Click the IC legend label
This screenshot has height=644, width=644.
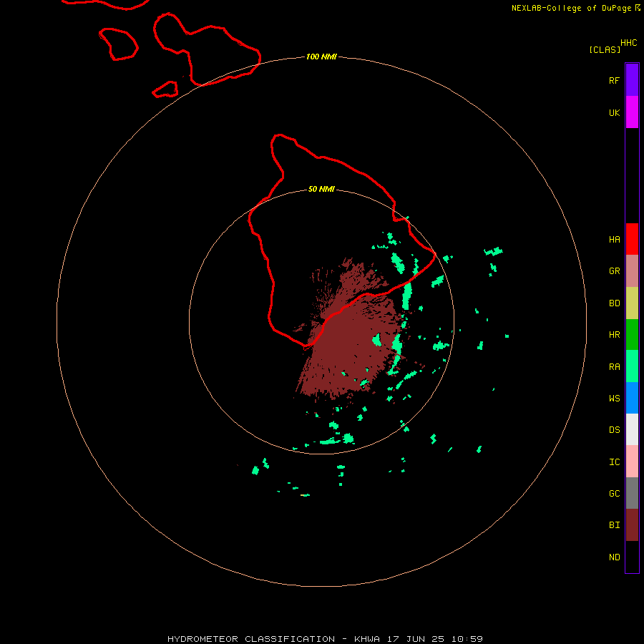pos(614,462)
